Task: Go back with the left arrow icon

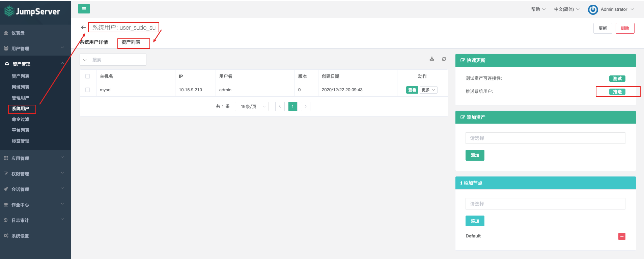Action: 83,27
